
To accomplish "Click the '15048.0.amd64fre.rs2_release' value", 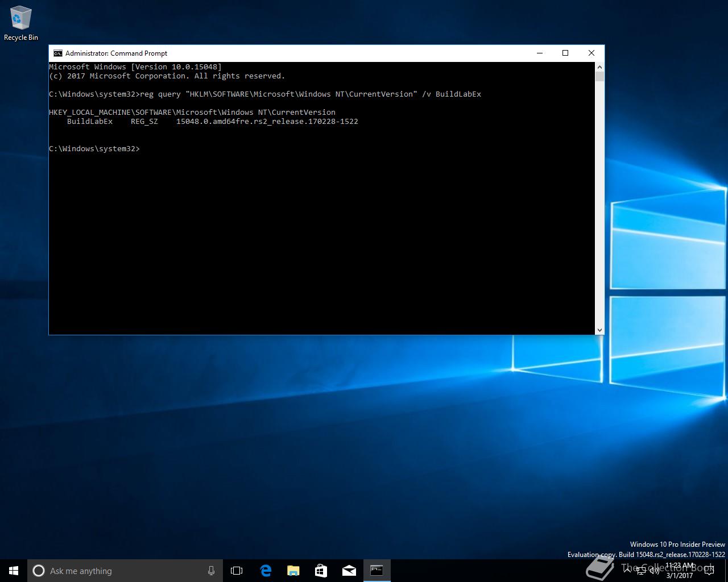I will point(267,122).
